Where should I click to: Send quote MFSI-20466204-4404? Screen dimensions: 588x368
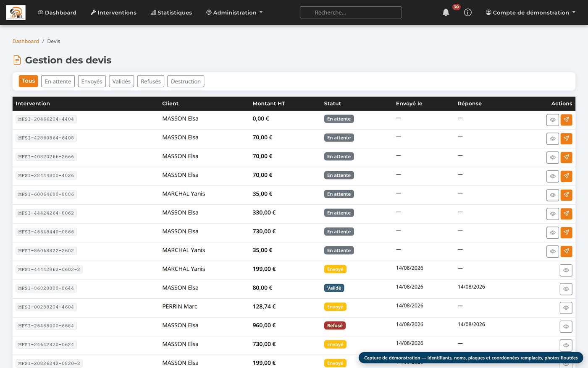pyautogui.click(x=567, y=120)
